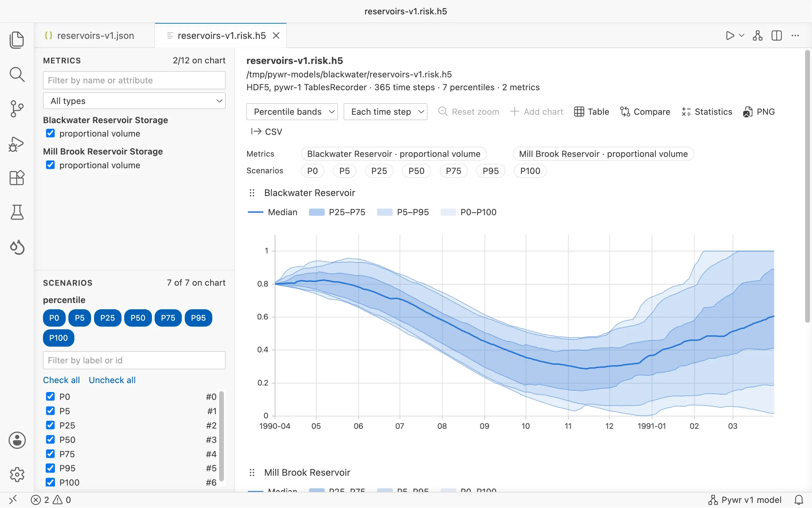Viewport: 812px width, 508px height.
Task: Uncheck the P0 scenario checkbox
Action: point(50,397)
